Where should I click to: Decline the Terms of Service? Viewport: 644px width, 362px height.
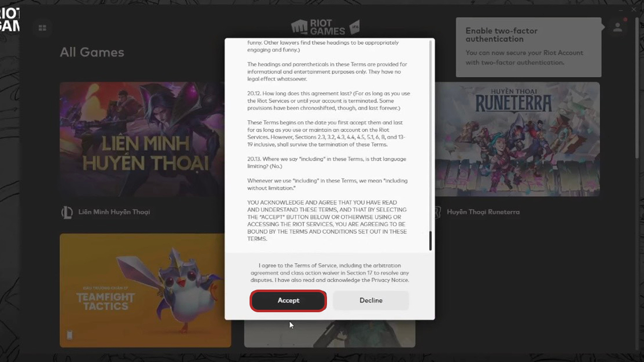click(x=371, y=301)
